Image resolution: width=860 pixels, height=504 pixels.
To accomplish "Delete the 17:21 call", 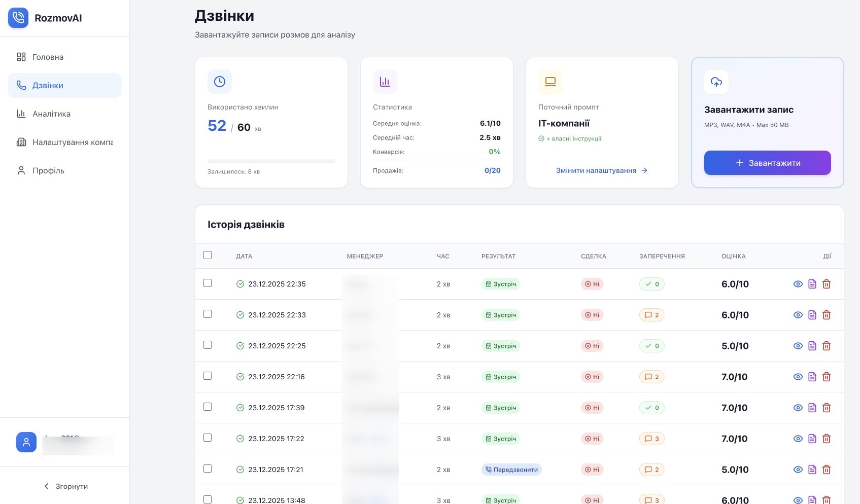I will [827, 470].
